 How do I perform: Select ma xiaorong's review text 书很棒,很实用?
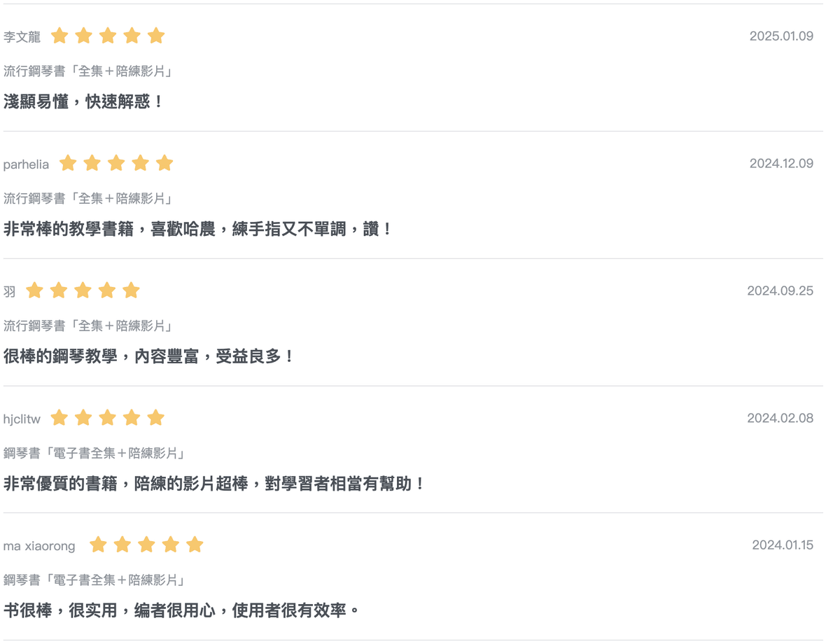[181, 611]
